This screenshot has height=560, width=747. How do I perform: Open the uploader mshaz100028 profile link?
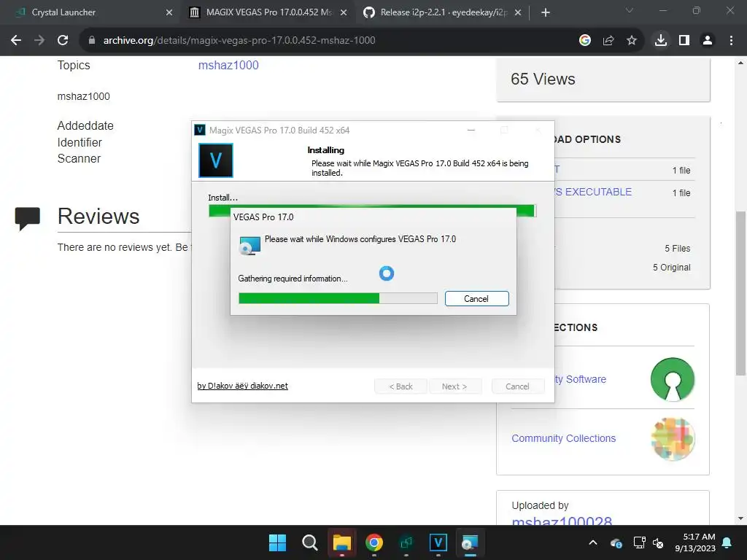click(562, 521)
